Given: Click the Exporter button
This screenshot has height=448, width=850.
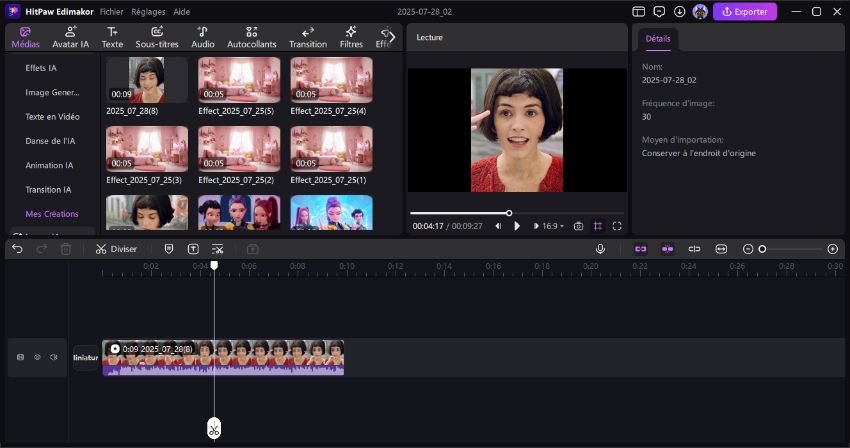Looking at the screenshot, I should [744, 12].
